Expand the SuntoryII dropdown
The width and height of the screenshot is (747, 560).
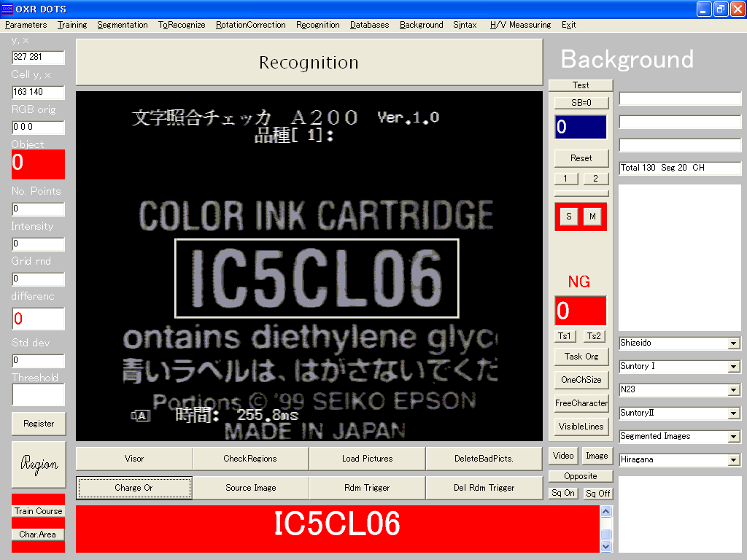click(x=734, y=413)
